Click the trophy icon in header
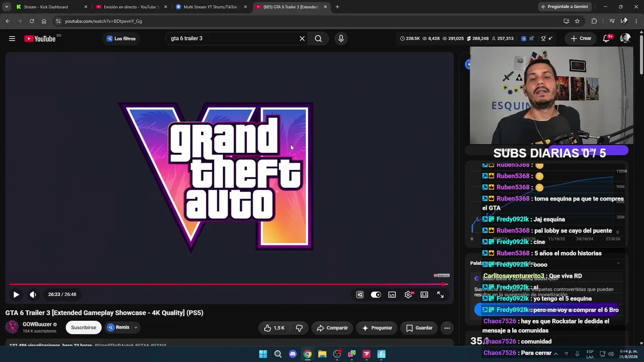Viewport: 644px width, 362px height. click(543, 39)
